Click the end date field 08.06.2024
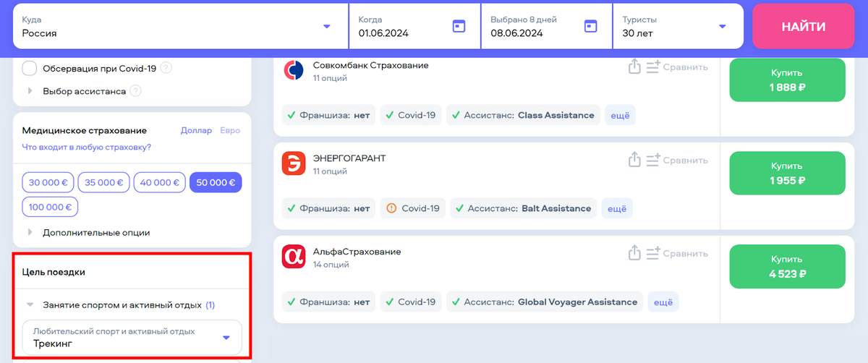Image resolution: width=868 pixels, height=363 pixels. pyautogui.click(x=546, y=26)
